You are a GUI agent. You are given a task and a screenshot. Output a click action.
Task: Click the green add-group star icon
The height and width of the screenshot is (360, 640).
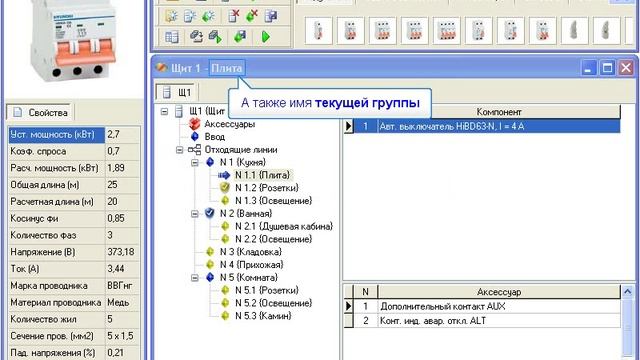(209, 16)
